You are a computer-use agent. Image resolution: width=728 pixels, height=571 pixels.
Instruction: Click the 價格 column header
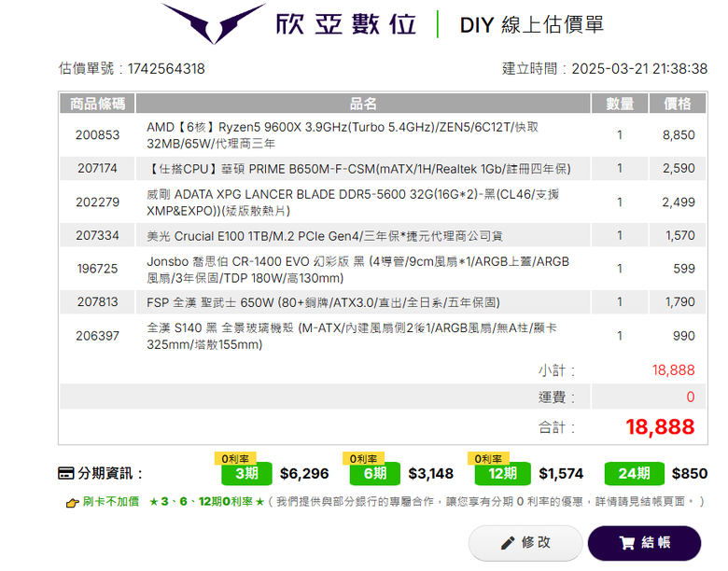[678, 104]
